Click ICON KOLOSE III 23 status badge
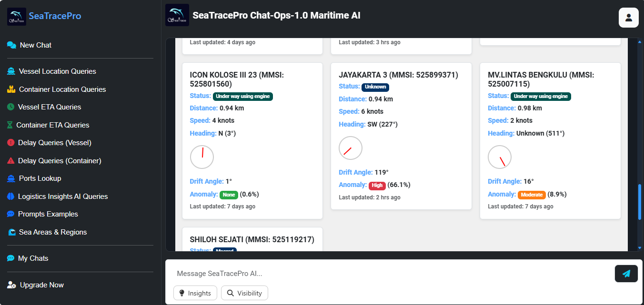The image size is (644, 305). [243, 96]
